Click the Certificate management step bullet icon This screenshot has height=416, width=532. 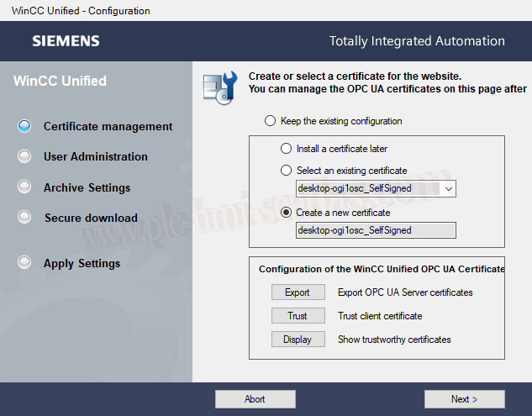pyautogui.click(x=24, y=127)
